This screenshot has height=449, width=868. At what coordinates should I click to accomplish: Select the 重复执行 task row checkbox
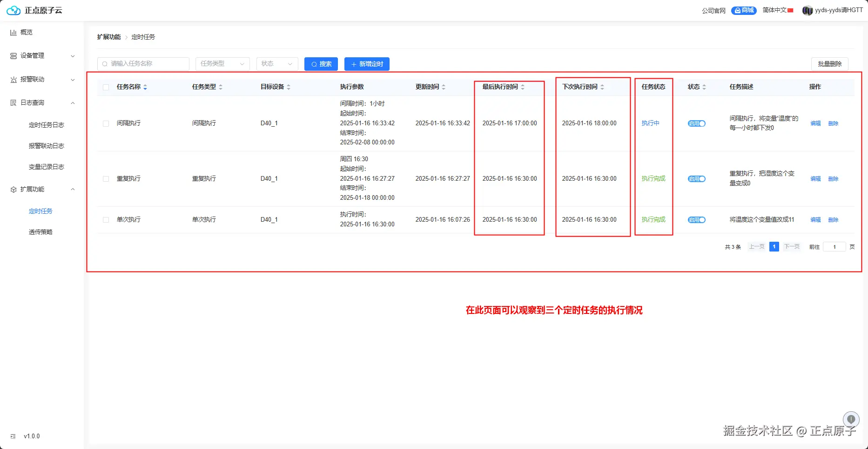point(106,179)
